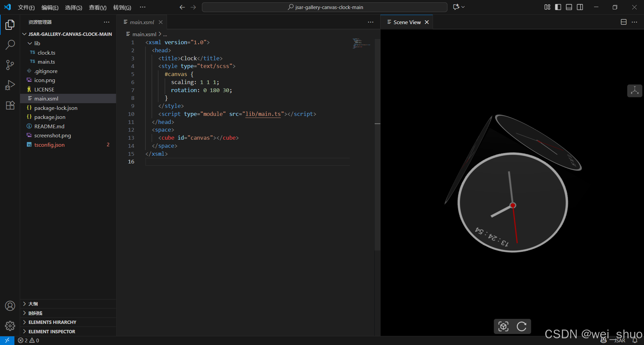644x345 pixels.
Task: Open the 转到(G) menu
Action: (122, 7)
